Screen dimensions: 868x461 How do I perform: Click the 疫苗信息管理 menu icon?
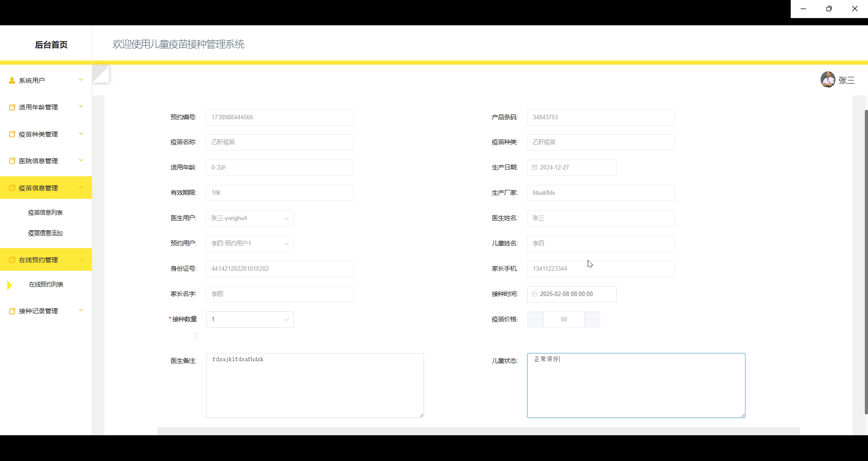click(x=12, y=188)
